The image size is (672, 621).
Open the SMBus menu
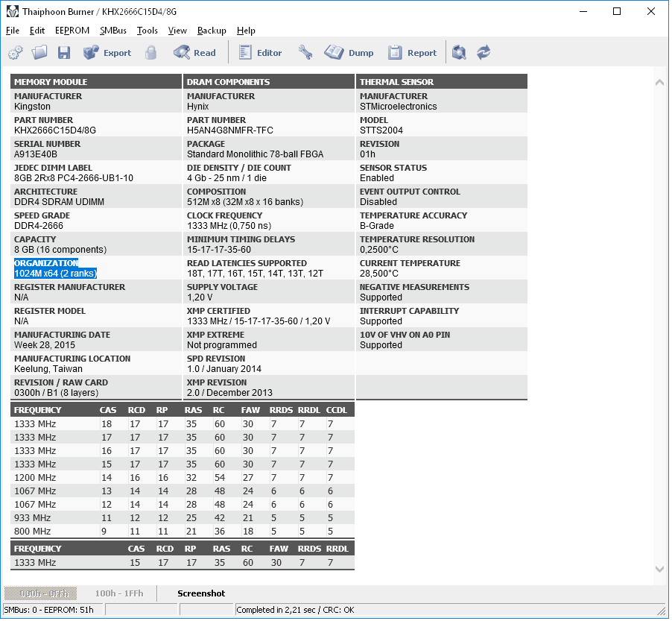click(113, 31)
